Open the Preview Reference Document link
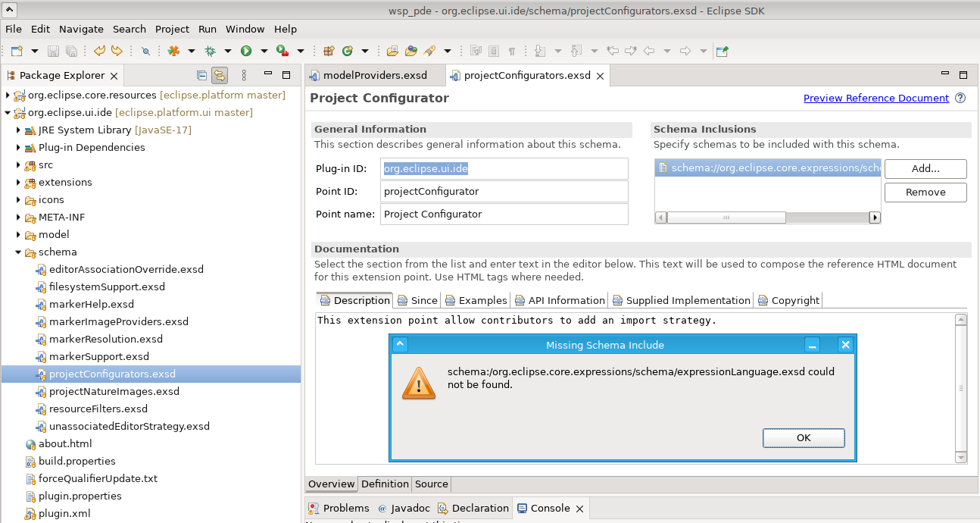980x523 pixels. 875,98
